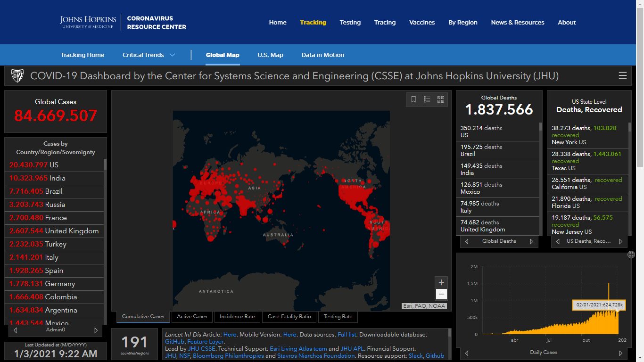Click left arrow beside Admin0 label

point(15,330)
